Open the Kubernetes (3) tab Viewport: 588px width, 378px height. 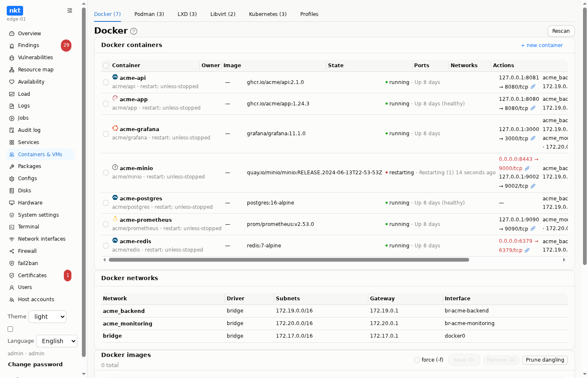click(x=268, y=14)
